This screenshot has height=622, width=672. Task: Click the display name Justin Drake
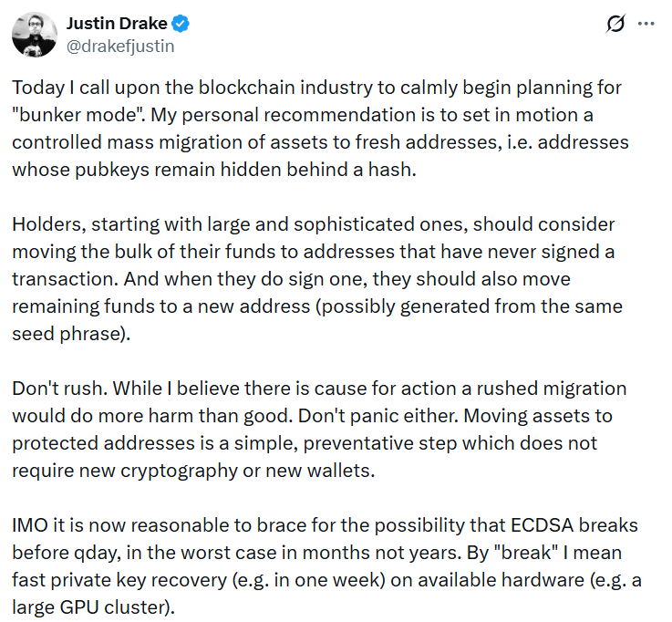pos(117,24)
